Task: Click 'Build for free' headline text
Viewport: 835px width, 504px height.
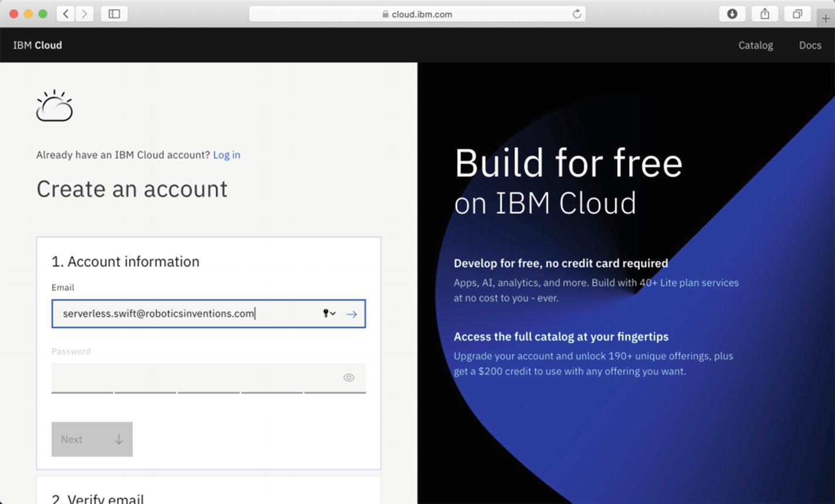Action: (568, 163)
